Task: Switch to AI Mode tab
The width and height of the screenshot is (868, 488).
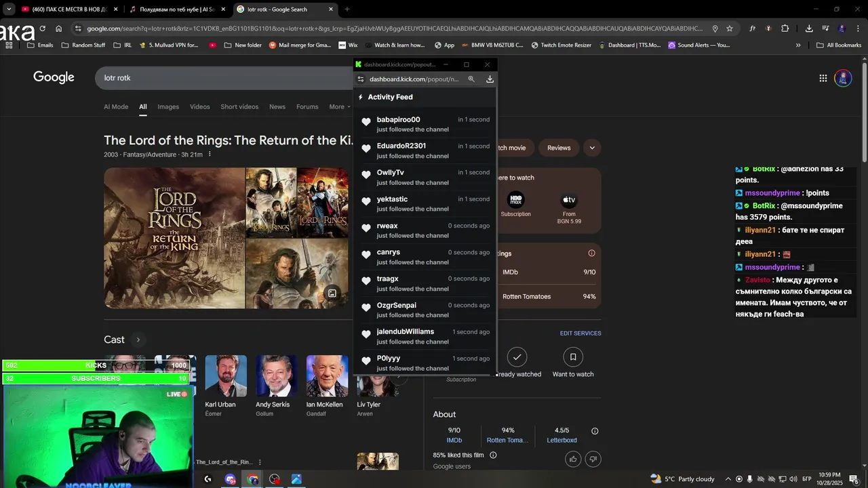Action: (x=116, y=107)
